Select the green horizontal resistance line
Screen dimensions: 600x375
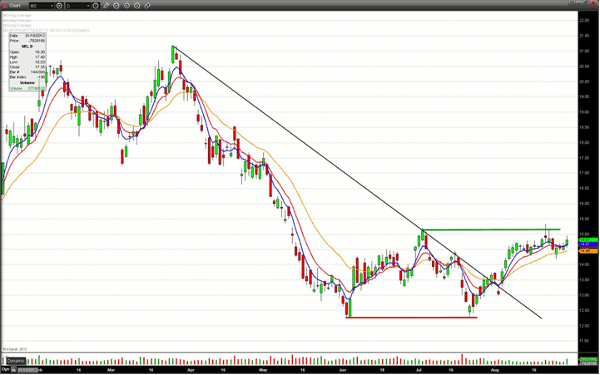(x=491, y=230)
